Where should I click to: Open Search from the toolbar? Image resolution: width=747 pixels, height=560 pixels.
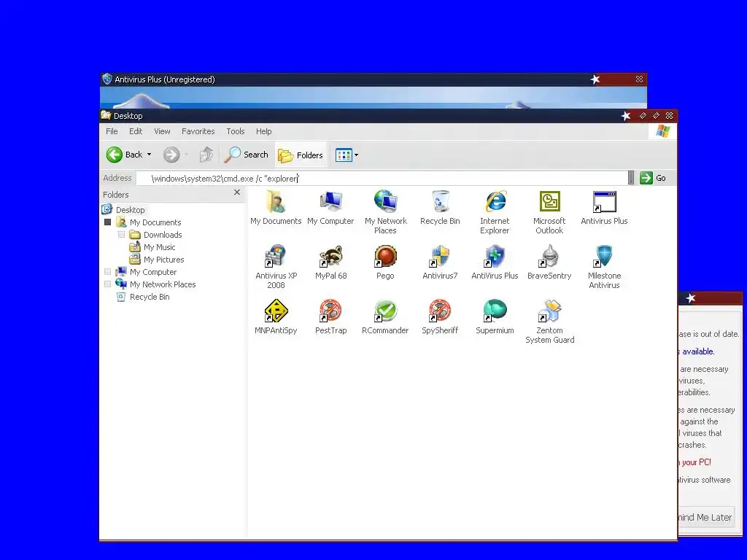(247, 155)
